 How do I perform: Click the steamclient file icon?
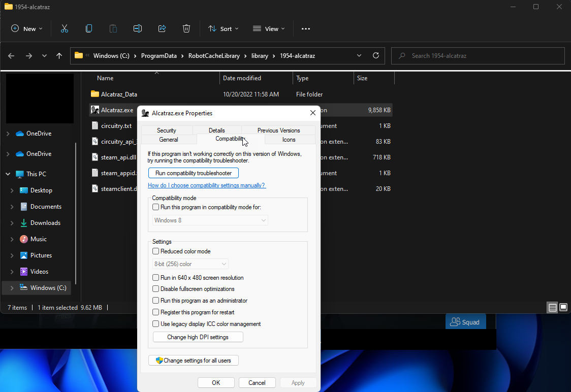click(x=94, y=188)
